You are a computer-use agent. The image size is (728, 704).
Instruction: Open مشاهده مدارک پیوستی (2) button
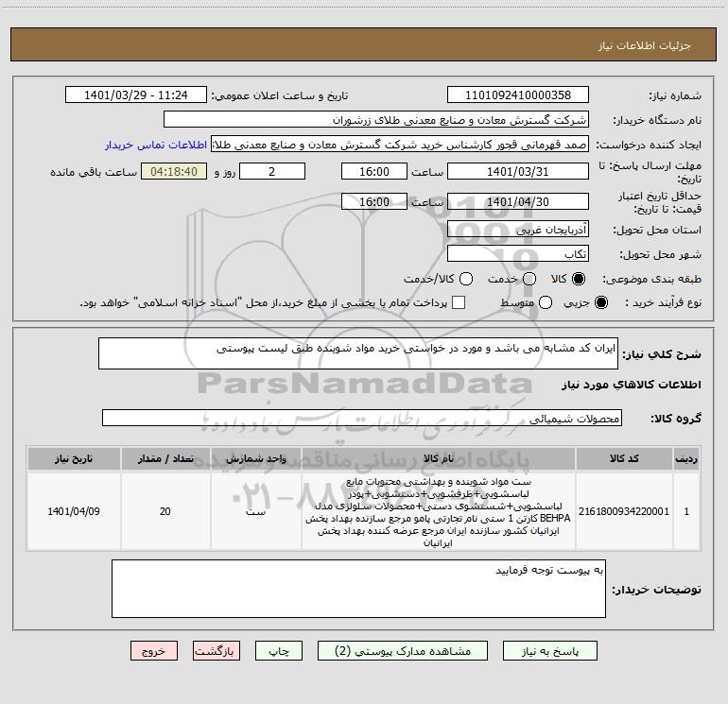pos(403,651)
